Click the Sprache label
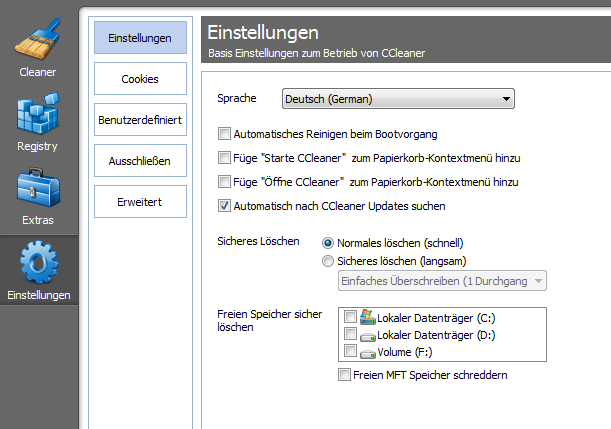This screenshot has width=611, height=429. [237, 98]
